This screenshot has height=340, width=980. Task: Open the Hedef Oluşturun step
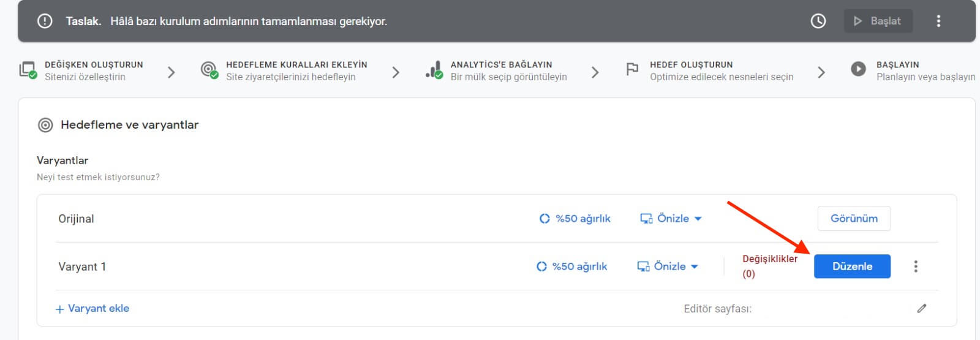click(709, 70)
